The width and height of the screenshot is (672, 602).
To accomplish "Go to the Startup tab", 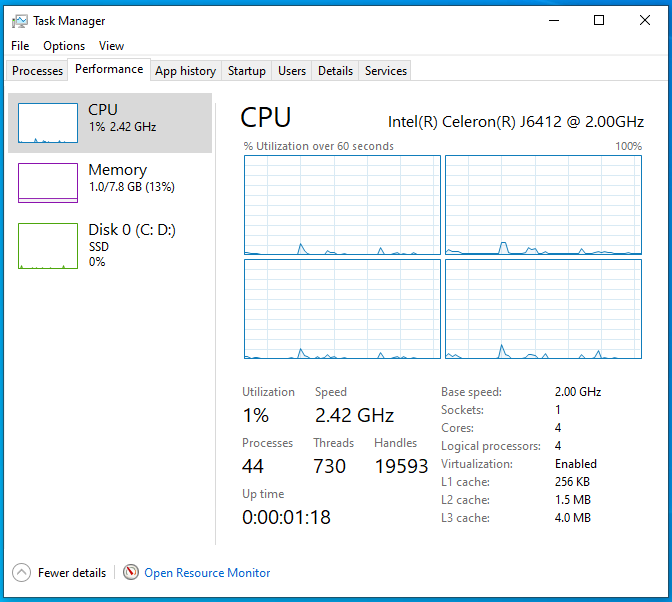I will coord(246,71).
